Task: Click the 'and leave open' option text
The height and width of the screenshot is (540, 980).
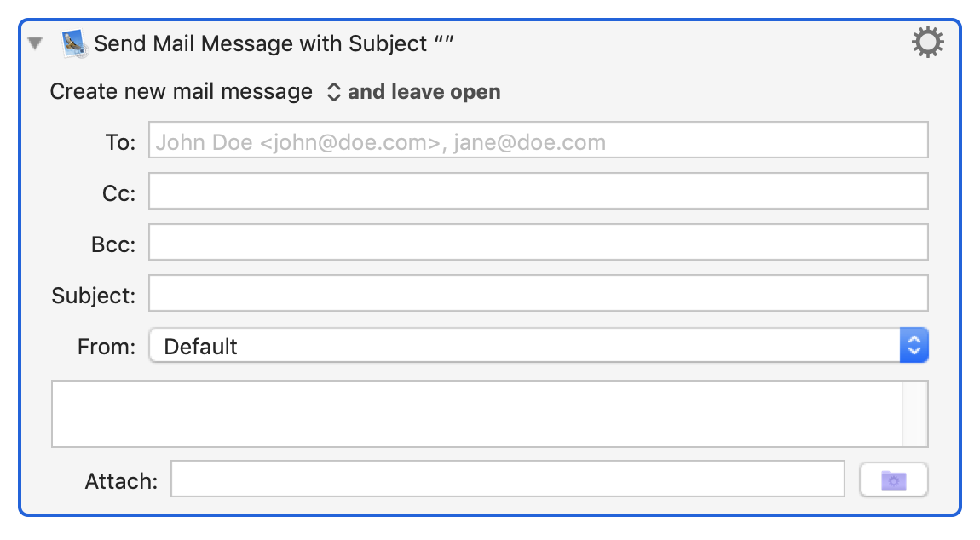Action: [x=424, y=91]
